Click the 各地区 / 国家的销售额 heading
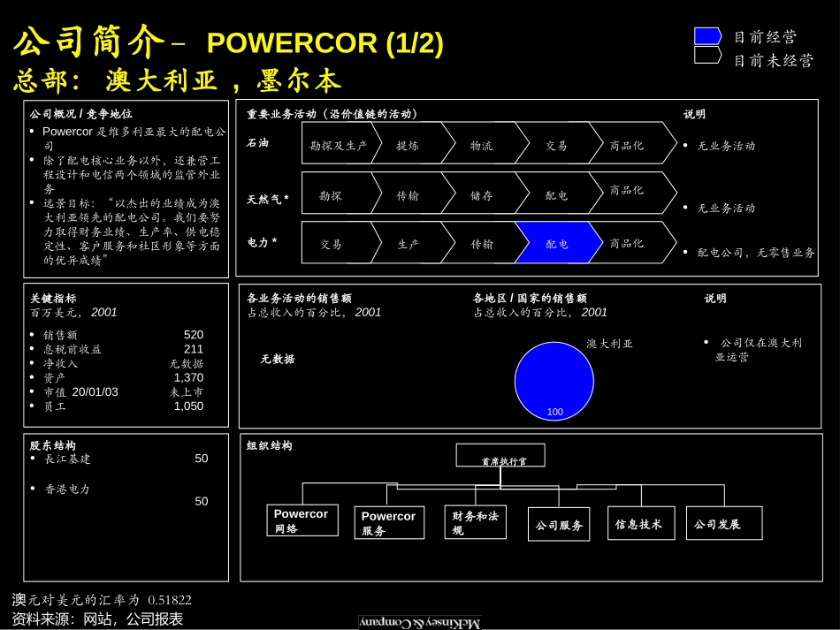This screenshot has width=840, height=630. tap(530, 298)
